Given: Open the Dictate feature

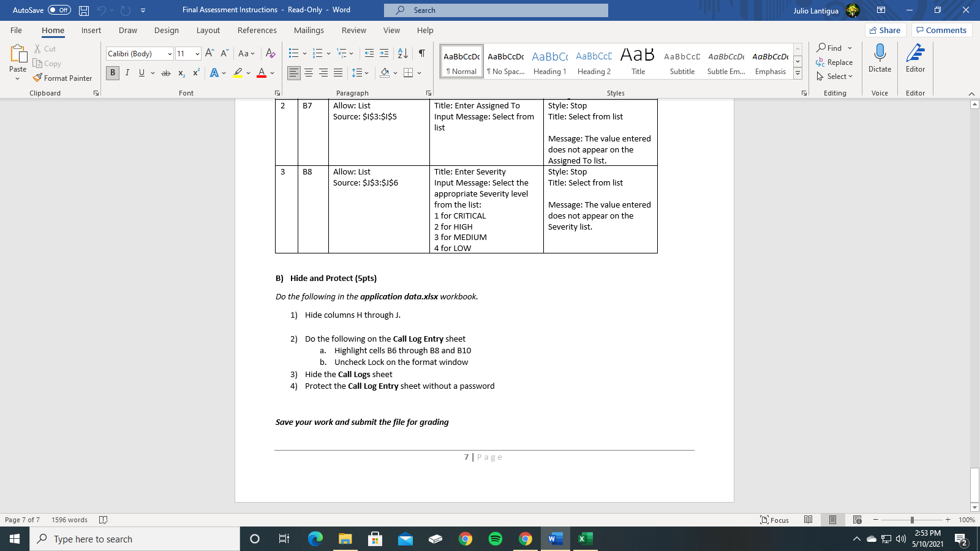Looking at the screenshot, I should click(880, 60).
